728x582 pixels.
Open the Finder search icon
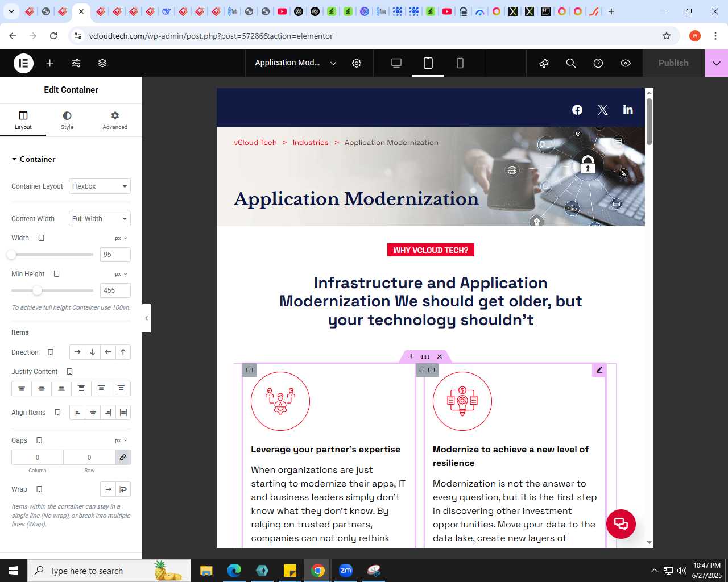(571, 63)
